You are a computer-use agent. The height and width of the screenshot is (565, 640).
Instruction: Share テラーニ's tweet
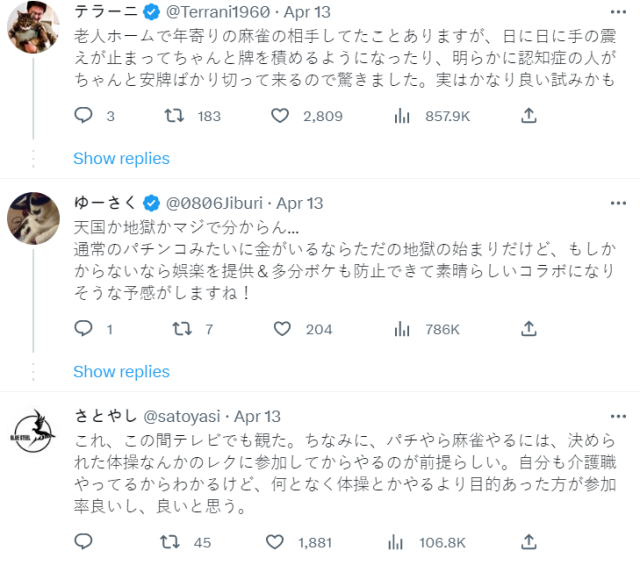(x=529, y=116)
